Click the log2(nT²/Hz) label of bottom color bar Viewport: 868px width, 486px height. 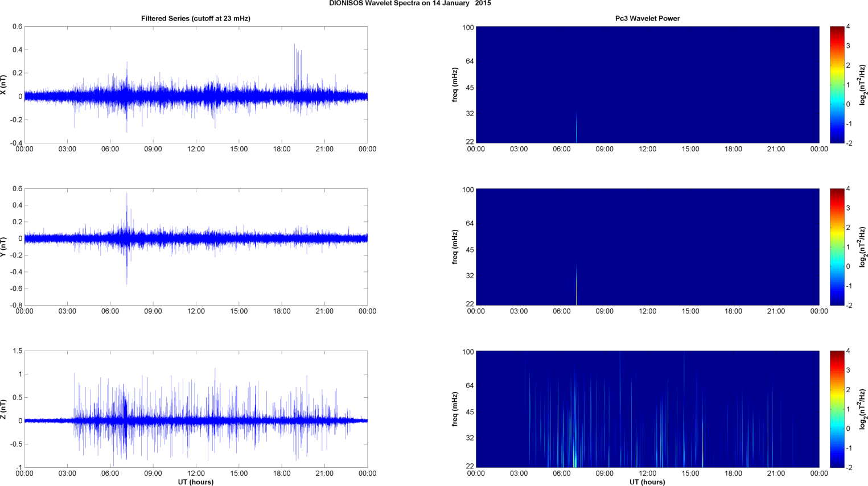click(x=863, y=409)
